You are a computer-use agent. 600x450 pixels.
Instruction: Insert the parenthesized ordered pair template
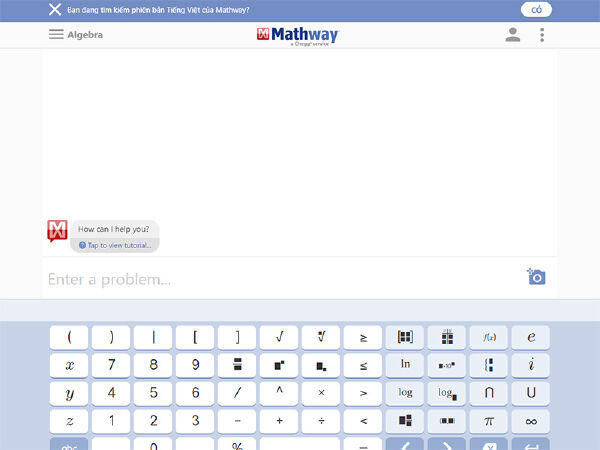447,421
